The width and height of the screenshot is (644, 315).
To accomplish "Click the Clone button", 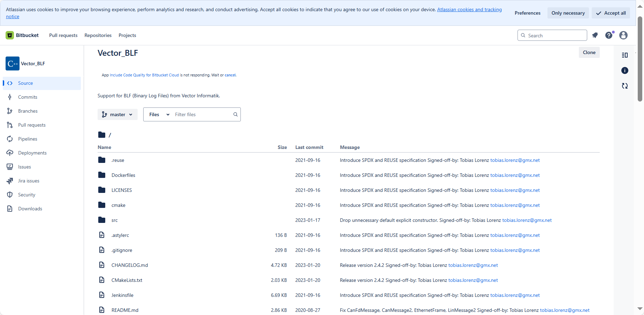I will coord(589,52).
